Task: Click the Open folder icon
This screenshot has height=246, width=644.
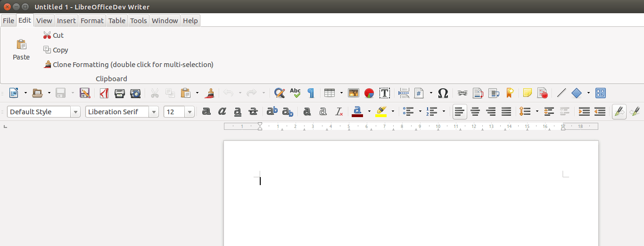Action: click(x=37, y=93)
